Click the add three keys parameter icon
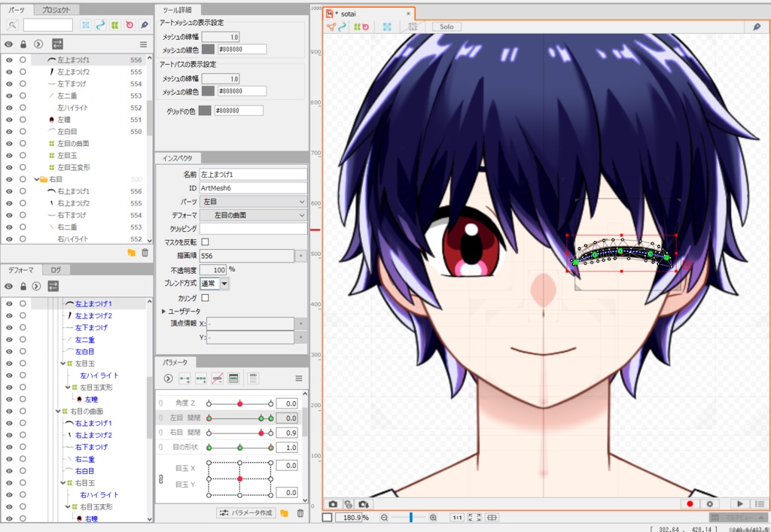 point(201,378)
